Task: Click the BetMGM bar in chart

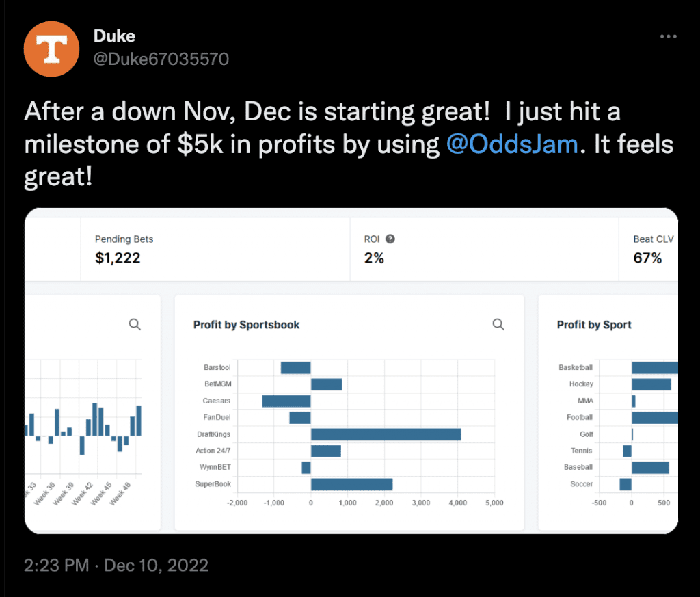Action: pyautogui.click(x=326, y=384)
